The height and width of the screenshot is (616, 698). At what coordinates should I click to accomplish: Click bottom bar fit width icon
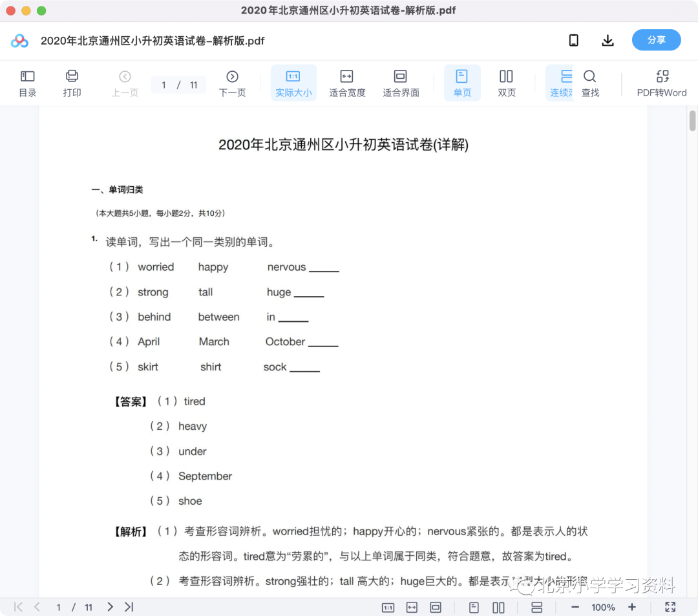click(412, 607)
